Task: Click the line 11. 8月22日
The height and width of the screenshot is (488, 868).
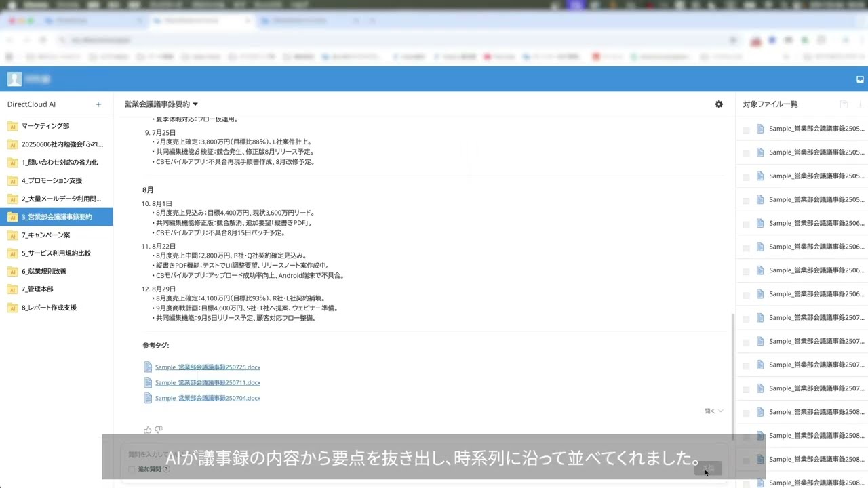Action: pos(159,247)
